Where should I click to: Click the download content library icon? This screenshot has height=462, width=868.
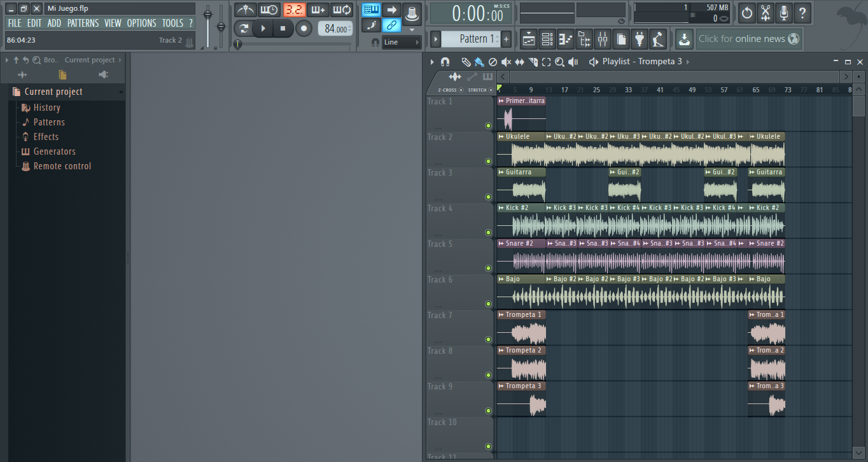tap(684, 39)
